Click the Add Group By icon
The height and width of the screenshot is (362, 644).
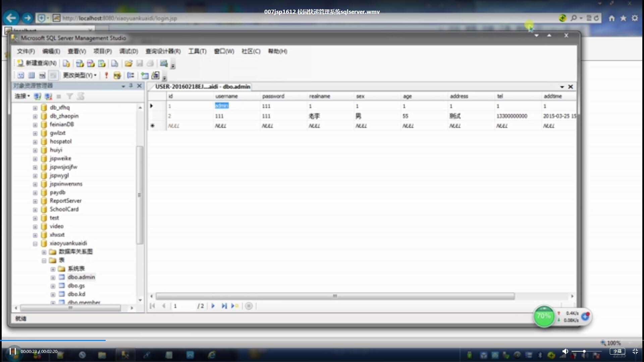coord(131,75)
